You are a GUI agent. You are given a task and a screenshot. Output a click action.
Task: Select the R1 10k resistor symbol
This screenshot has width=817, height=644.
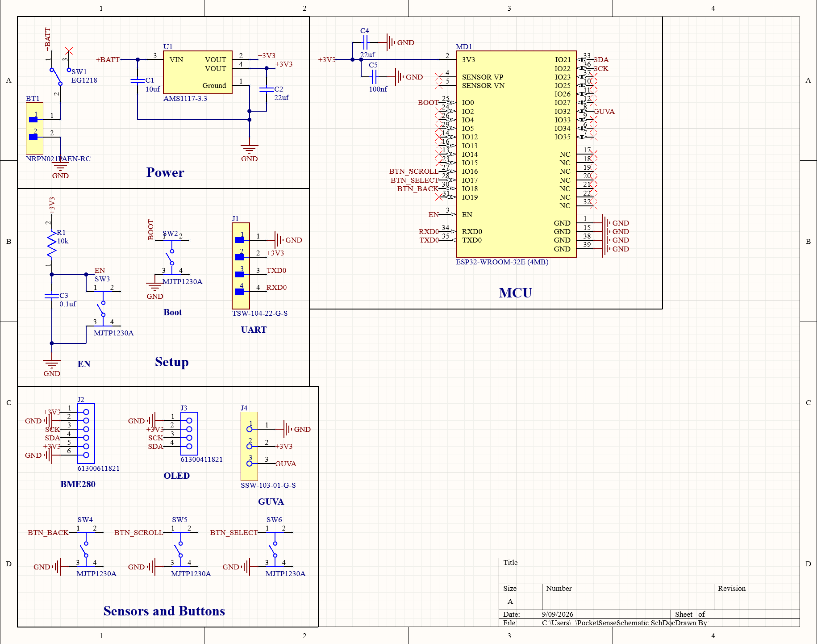click(x=52, y=245)
